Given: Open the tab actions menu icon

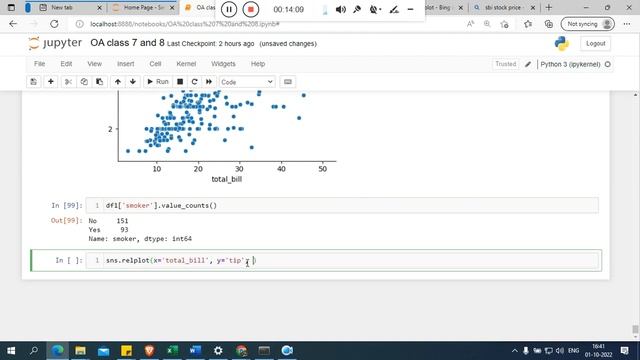Looking at the screenshot, I should (11, 7).
